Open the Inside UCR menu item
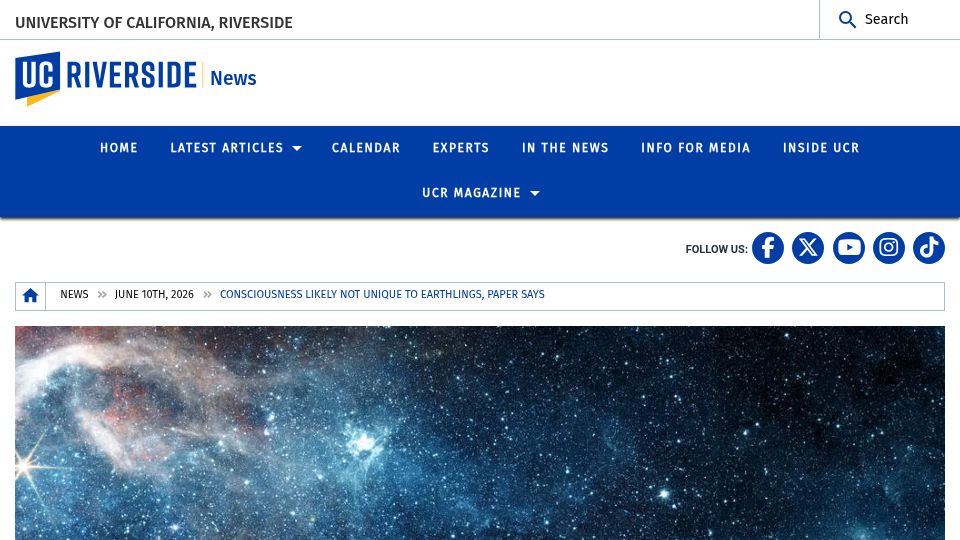Image resolution: width=960 pixels, height=540 pixels. pyautogui.click(x=821, y=148)
